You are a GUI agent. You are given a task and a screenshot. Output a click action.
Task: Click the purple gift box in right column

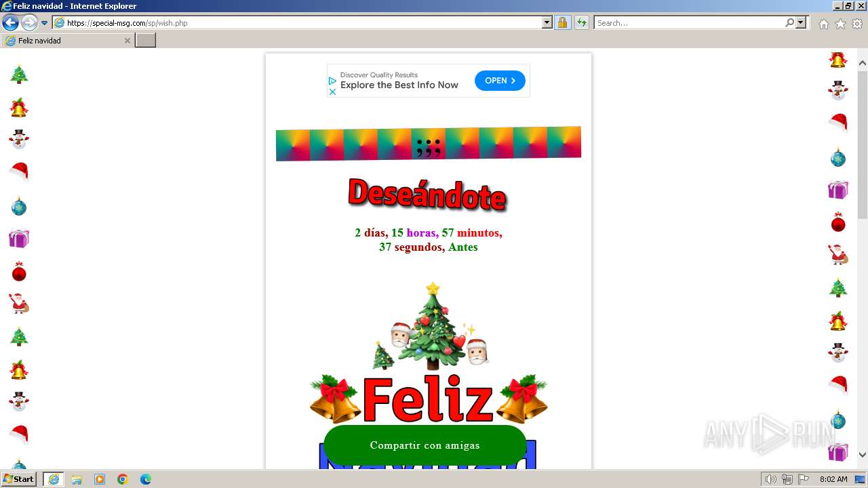click(838, 189)
